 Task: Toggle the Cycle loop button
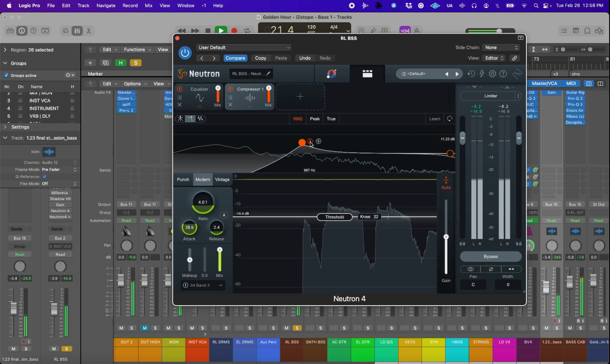pos(247,31)
